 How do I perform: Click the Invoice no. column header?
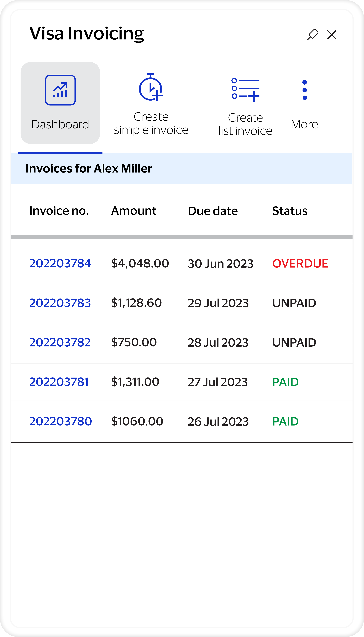coord(59,211)
